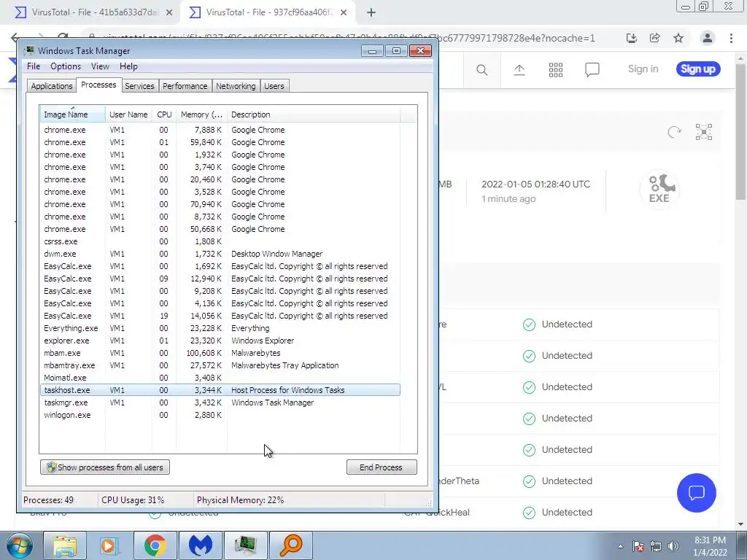This screenshot has height=560, width=747.
Task: Select the Everything.exe process row
Action: click(x=220, y=328)
